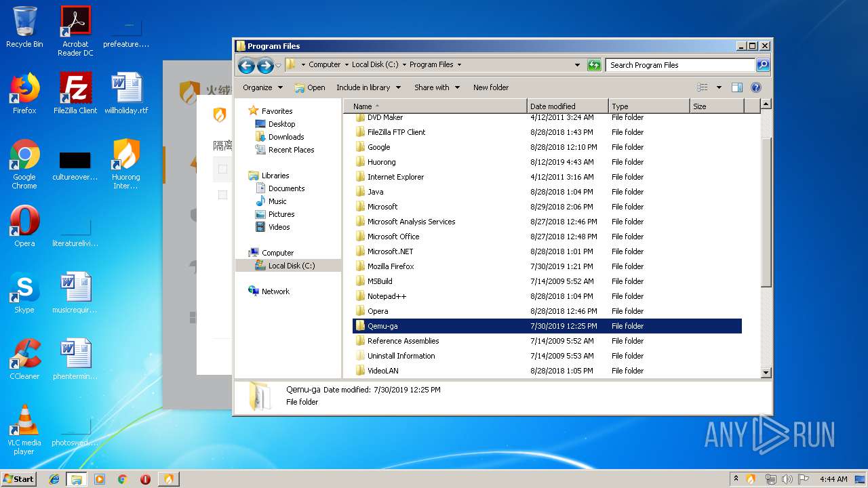Click the Forward navigation arrow in Explorer
868x488 pixels.
pos(265,65)
